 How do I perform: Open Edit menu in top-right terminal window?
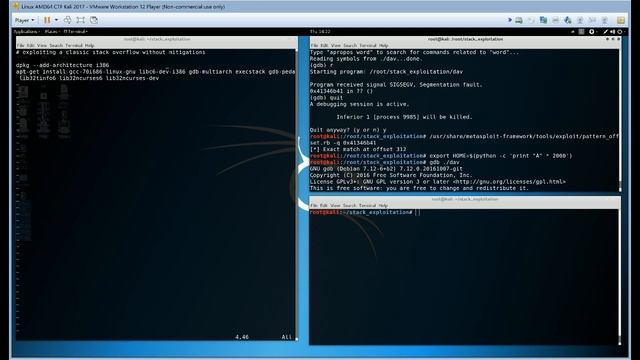point(324,46)
